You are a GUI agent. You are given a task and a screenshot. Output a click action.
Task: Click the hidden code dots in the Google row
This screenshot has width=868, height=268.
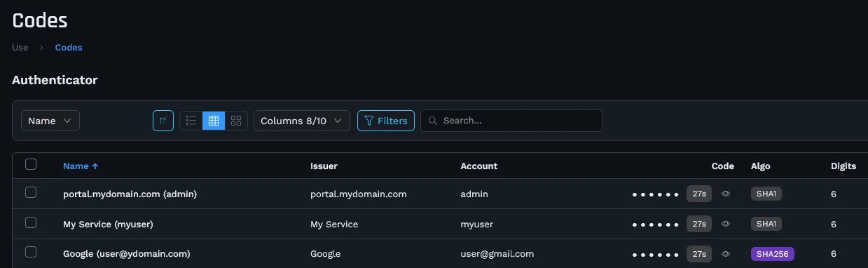(x=655, y=255)
